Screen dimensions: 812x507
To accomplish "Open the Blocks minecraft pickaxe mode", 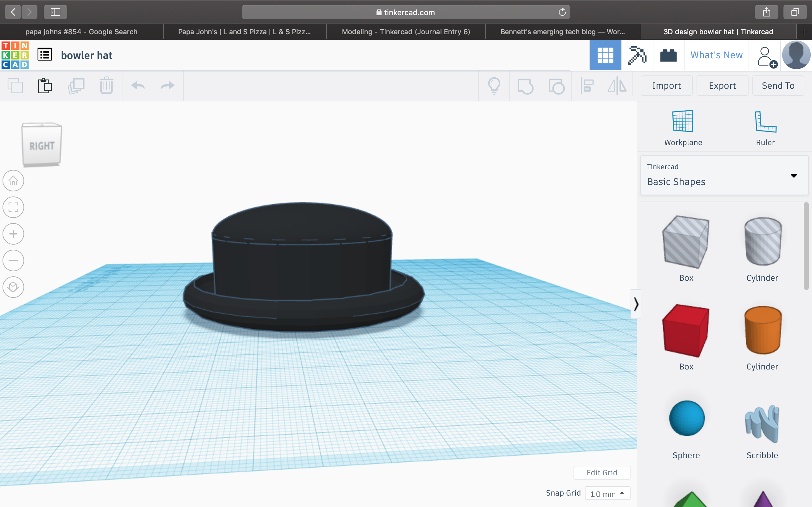I will 637,55.
